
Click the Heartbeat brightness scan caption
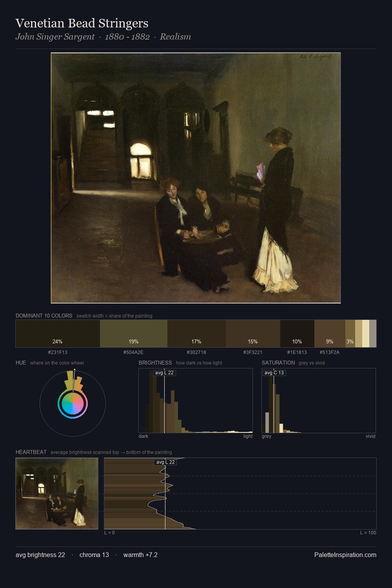(111, 452)
